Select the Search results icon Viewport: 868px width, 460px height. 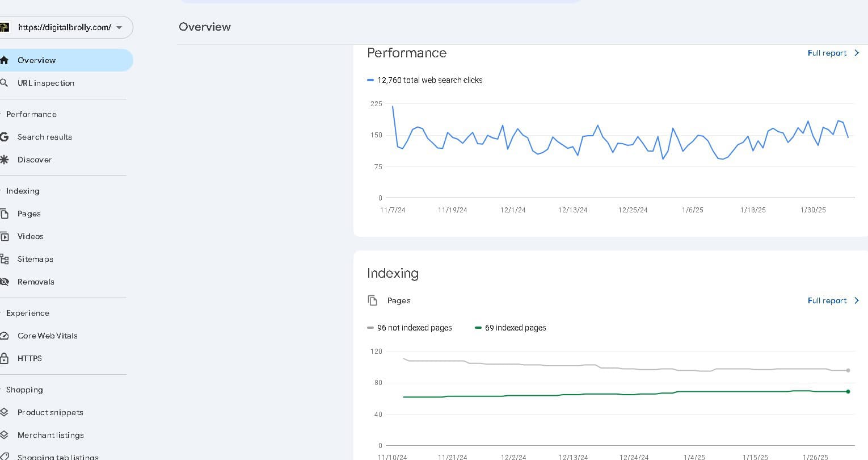pos(5,137)
